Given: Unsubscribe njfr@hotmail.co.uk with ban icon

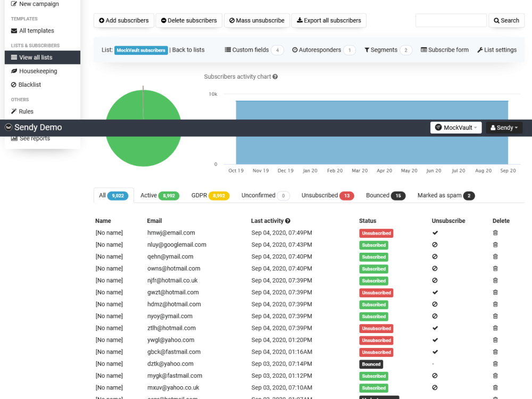Looking at the screenshot, I should (x=435, y=280).
